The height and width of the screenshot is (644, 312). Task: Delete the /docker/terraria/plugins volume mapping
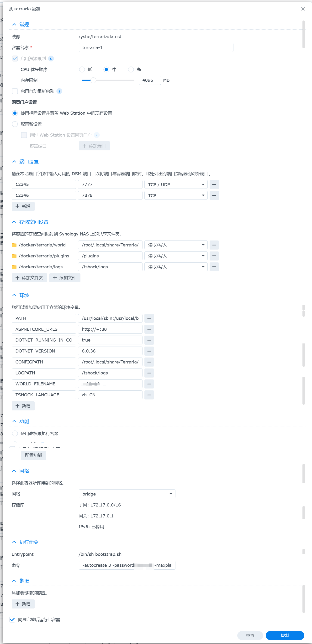point(214,256)
